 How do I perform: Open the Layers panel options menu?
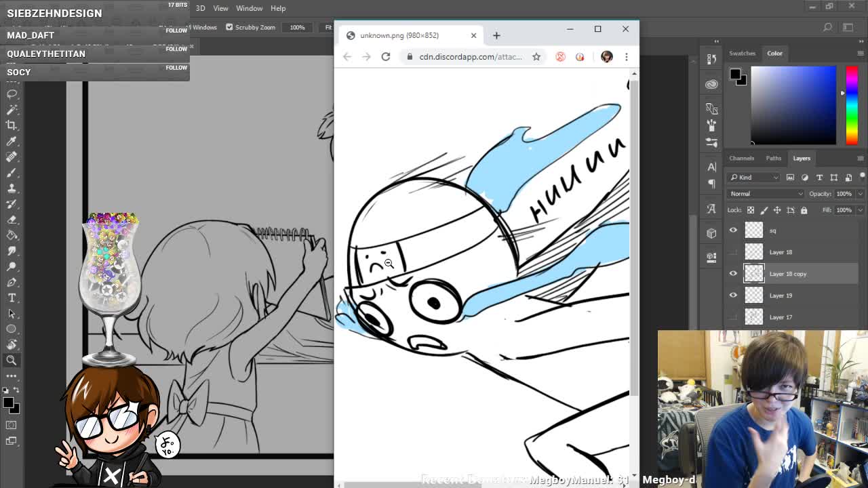pos(860,158)
